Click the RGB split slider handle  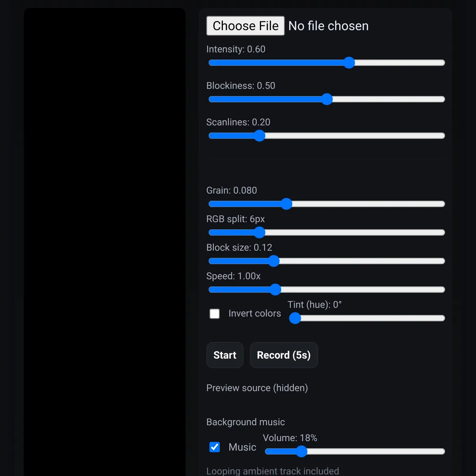[x=259, y=232]
